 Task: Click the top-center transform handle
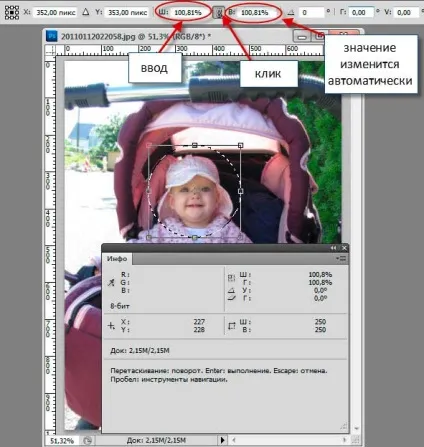[x=195, y=145]
